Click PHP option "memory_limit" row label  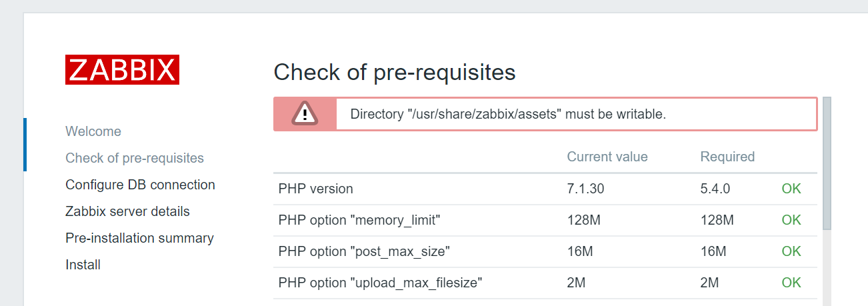360,220
